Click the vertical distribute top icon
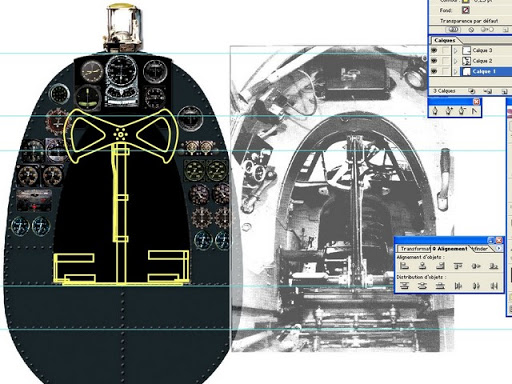This screenshot has height=384, width=512. tap(404, 286)
